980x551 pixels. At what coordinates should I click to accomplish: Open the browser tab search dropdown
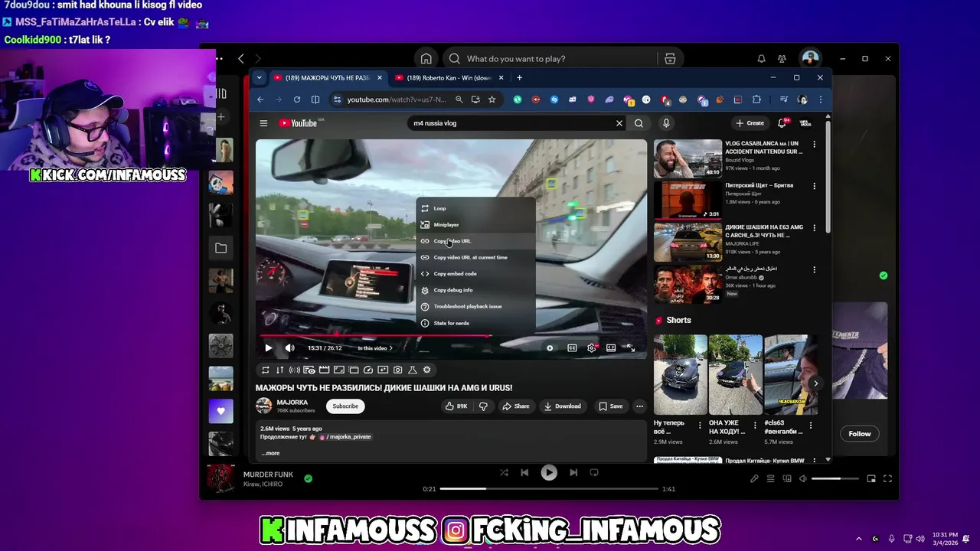[x=259, y=77]
